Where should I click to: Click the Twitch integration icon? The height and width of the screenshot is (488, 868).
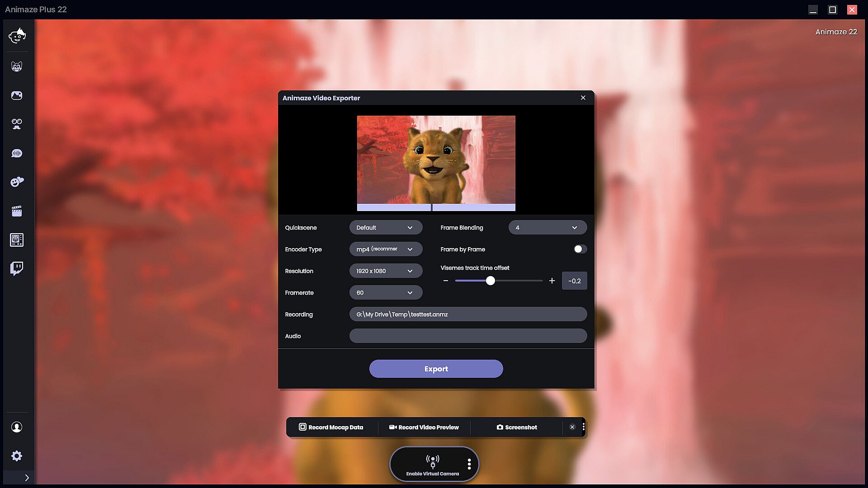(17, 268)
